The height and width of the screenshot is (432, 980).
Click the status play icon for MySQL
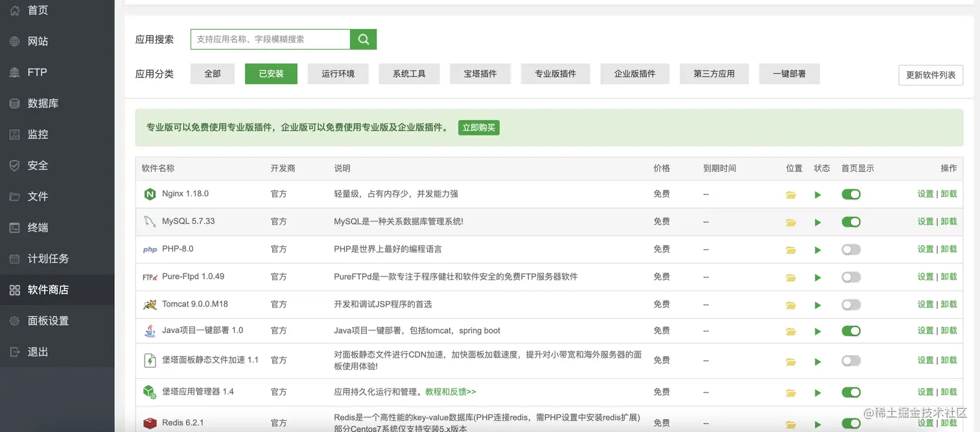818,222
